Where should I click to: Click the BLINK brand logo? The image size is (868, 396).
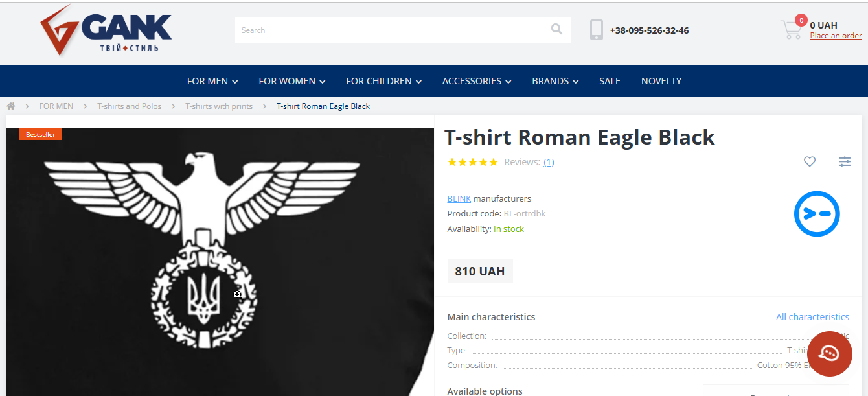[817, 214]
